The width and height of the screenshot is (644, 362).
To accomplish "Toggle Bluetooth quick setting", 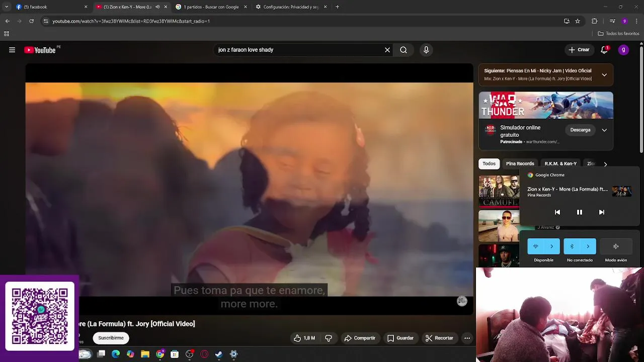I will [572, 246].
